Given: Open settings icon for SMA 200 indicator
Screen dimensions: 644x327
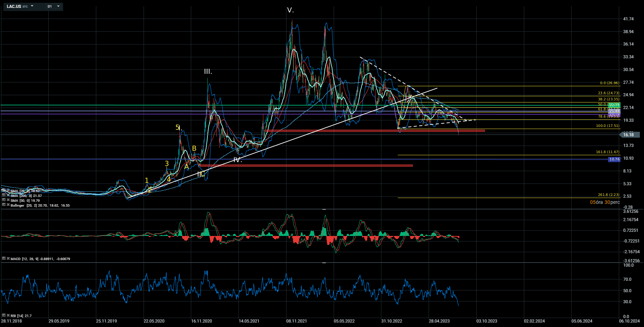Looking at the screenshot, I should click(4, 196).
